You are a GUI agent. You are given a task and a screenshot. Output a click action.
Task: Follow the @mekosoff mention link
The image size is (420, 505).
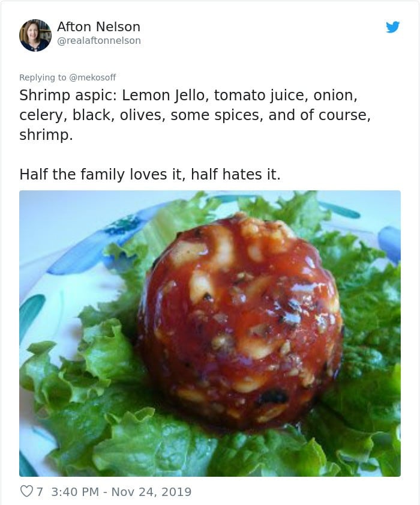(x=92, y=77)
